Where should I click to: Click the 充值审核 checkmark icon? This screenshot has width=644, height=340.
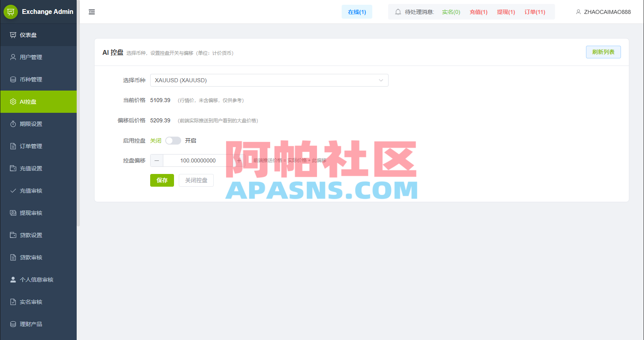pyautogui.click(x=13, y=191)
